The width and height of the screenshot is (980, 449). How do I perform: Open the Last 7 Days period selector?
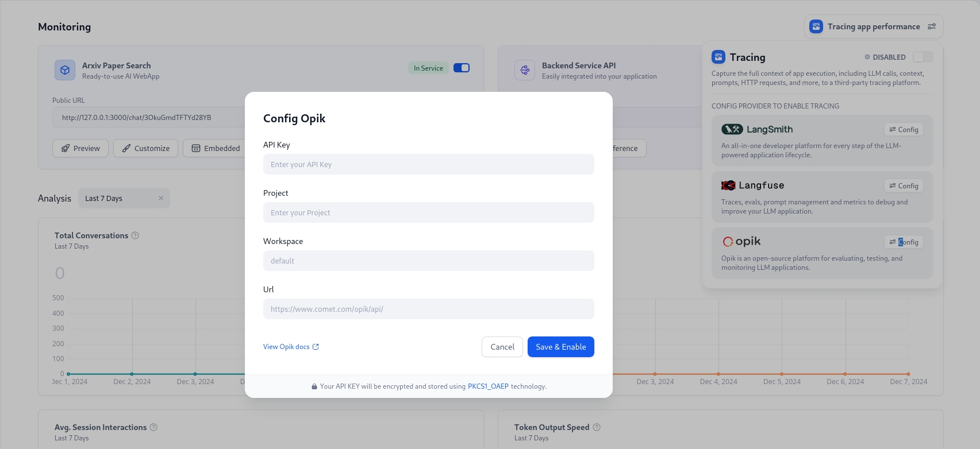118,199
